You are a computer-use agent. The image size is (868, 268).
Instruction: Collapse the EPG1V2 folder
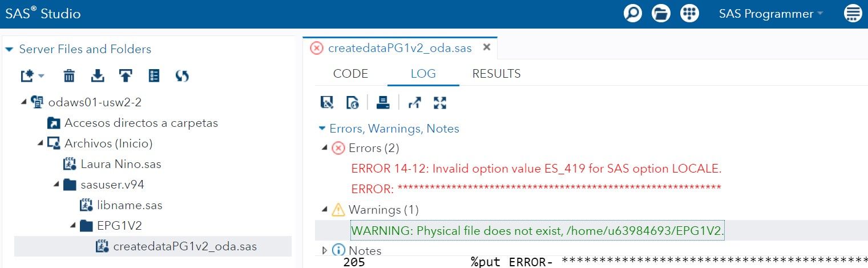74,226
